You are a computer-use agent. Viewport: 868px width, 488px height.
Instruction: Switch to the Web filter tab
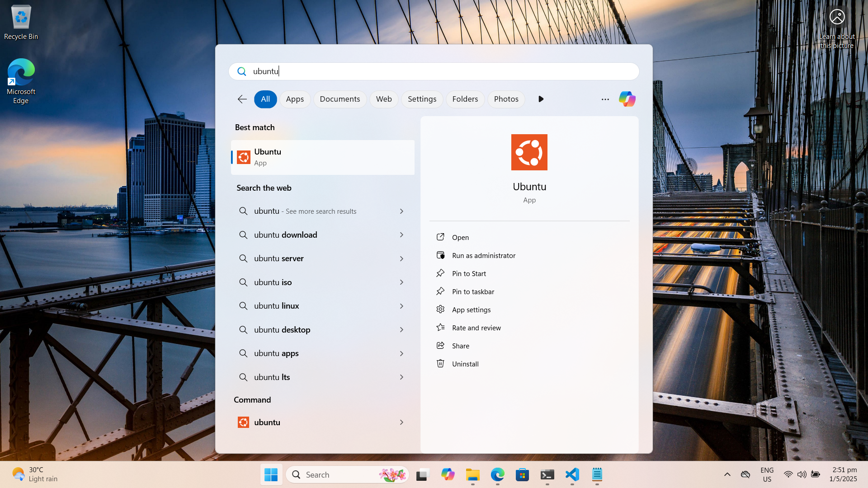click(384, 99)
